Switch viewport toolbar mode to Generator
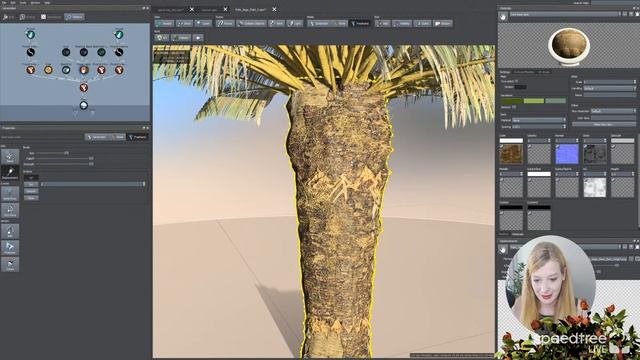 (318, 24)
